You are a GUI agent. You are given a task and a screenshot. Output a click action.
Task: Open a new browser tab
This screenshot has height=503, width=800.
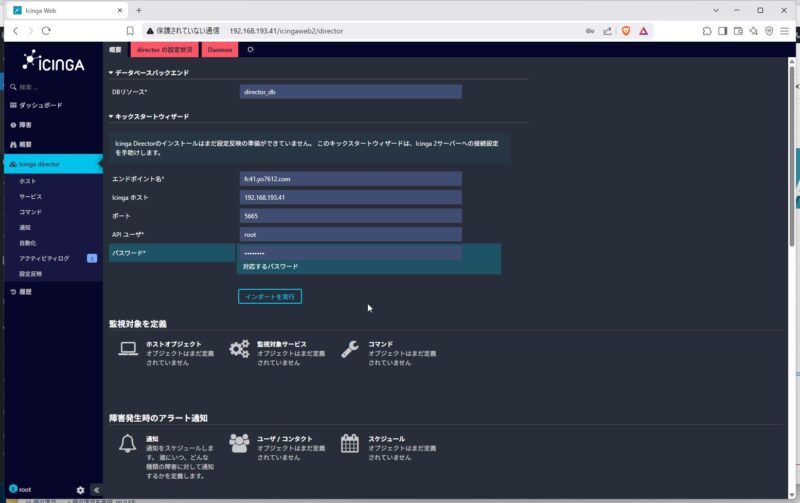(x=139, y=10)
